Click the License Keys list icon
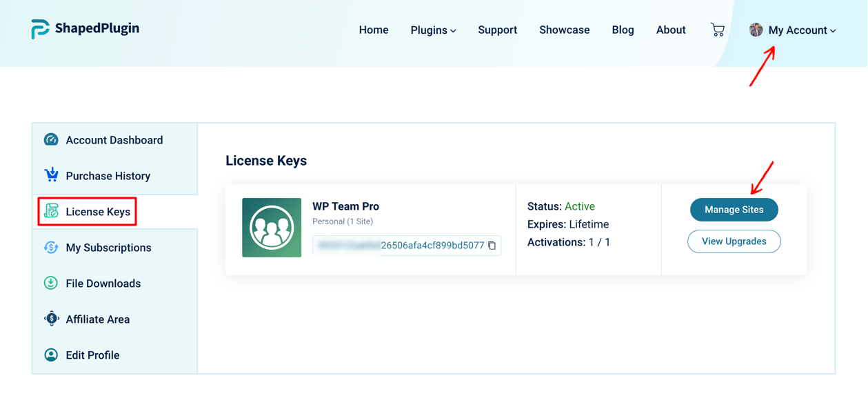 click(x=51, y=211)
